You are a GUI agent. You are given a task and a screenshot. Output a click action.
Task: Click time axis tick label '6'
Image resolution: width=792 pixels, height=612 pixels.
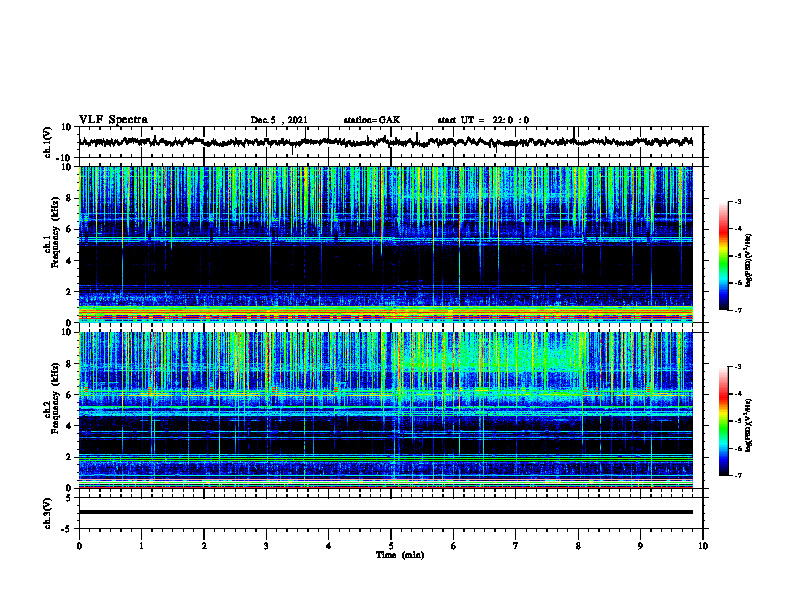(x=454, y=546)
